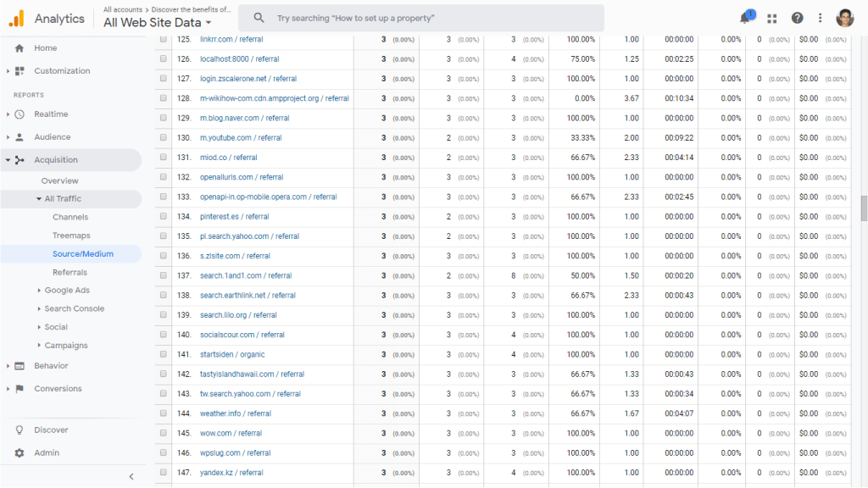Collapse the sidebar with the left chevron
The height and width of the screenshot is (488, 868).
pos(131,476)
